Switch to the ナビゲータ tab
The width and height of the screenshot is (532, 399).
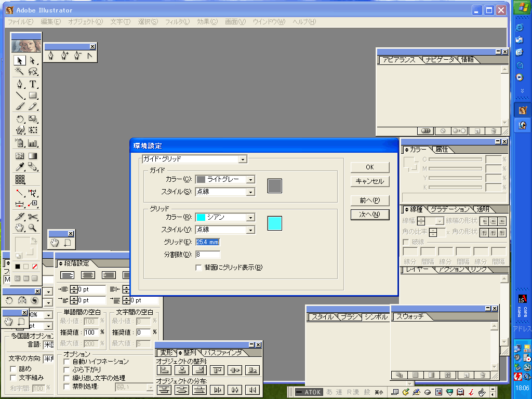[x=440, y=60]
